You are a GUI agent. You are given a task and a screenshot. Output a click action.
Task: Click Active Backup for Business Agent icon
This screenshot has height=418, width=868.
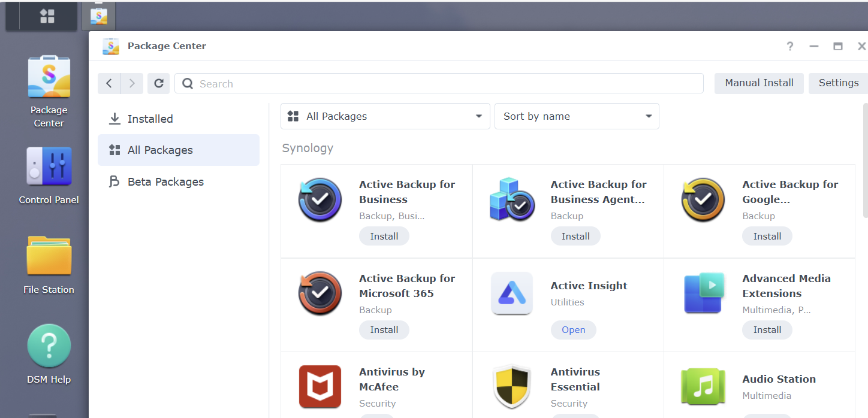(512, 200)
